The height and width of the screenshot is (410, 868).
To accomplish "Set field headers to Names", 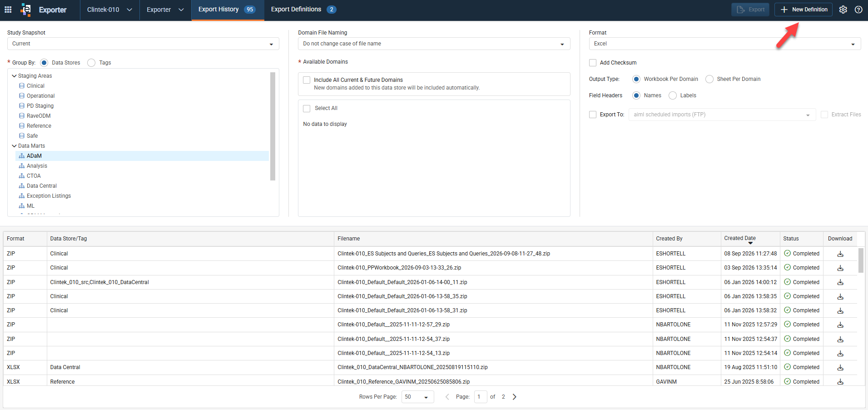I will tap(636, 95).
